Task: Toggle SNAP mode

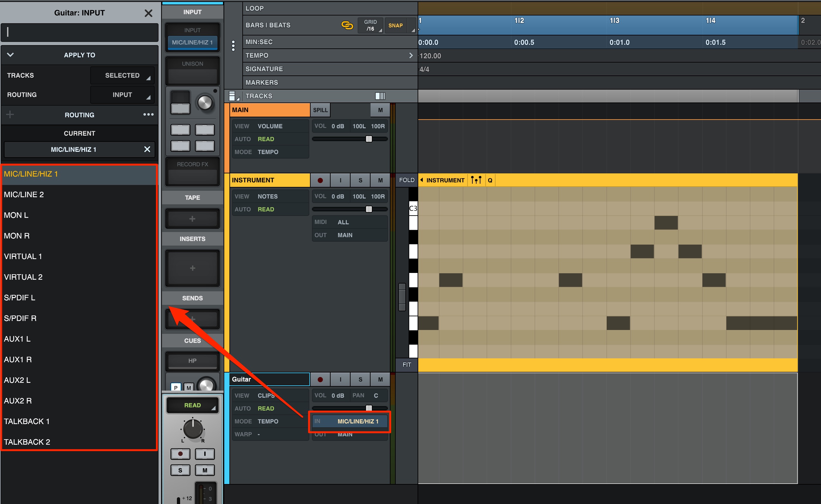Action: [395, 25]
